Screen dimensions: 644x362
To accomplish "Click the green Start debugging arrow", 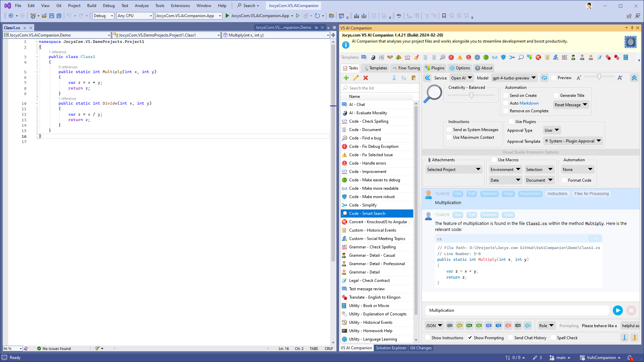I will (x=227, y=16).
